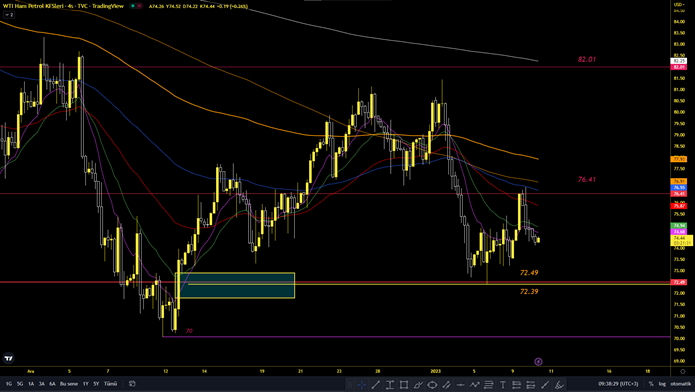Open the USD currency dropdown
Viewport: 695px width, 392px height.
point(679,4)
